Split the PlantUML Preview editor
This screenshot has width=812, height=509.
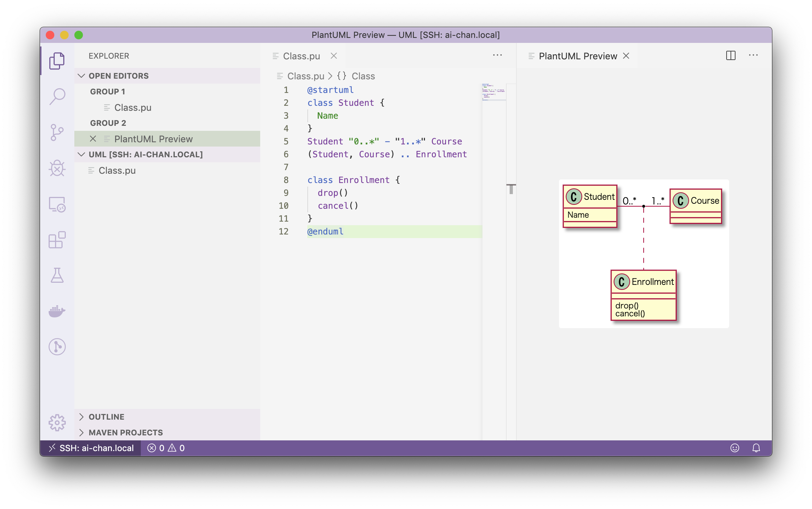coord(731,55)
